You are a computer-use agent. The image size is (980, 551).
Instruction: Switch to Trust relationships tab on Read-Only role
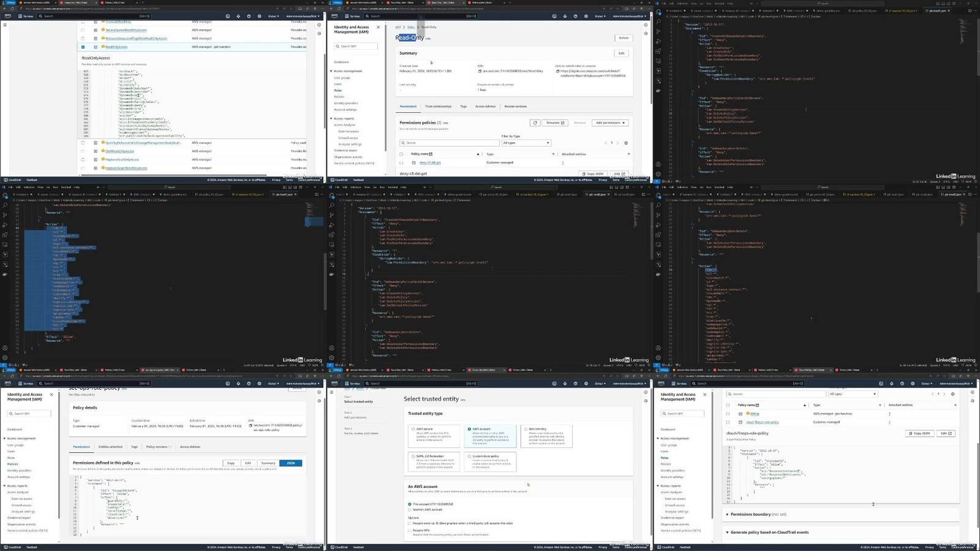tap(438, 107)
